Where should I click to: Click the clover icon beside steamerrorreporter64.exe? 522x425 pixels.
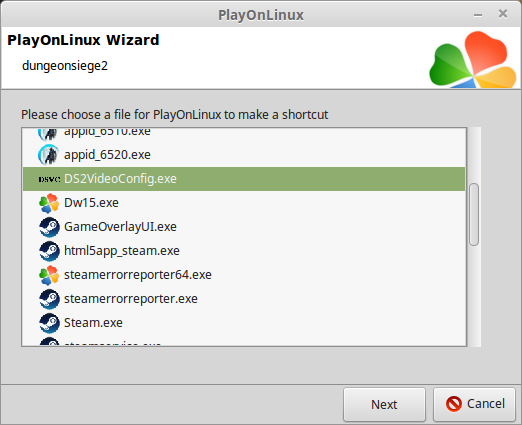(49, 275)
